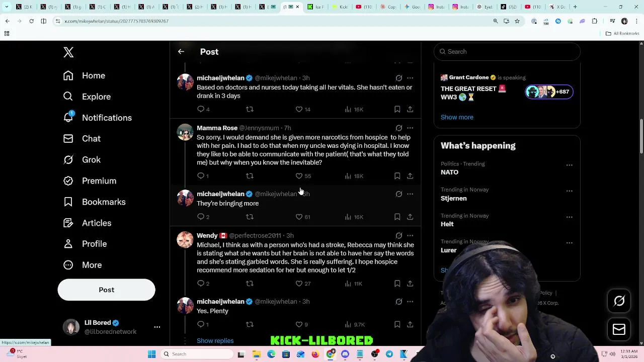This screenshot has height=362, width=644.
Task: Go to Home in sidebar
Action: 85,75
